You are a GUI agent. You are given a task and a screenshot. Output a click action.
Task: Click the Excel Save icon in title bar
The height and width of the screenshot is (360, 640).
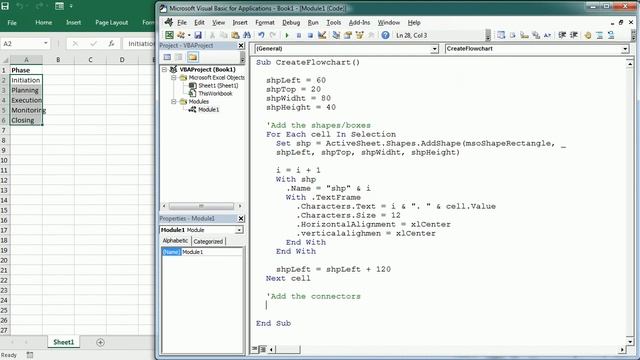click(5, 6)
